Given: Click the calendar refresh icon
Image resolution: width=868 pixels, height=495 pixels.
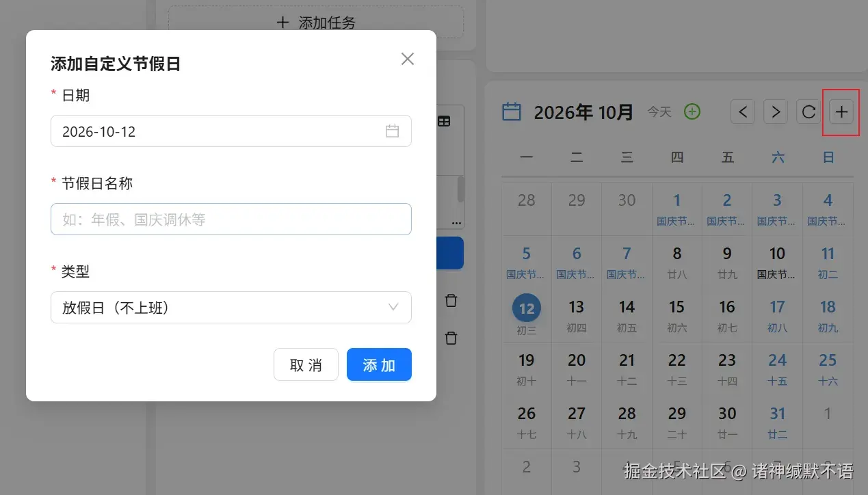Looking at the screenshot, I should click(808, 111).
